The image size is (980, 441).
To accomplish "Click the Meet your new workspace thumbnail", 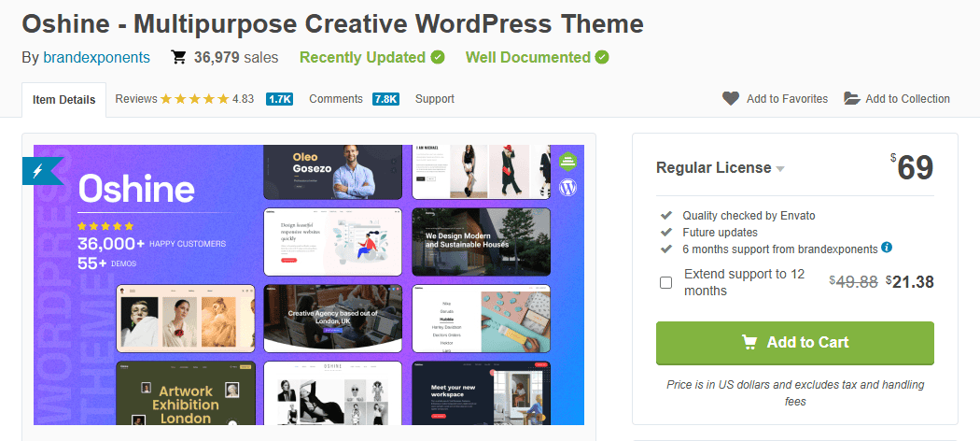I will pos(482,392).
